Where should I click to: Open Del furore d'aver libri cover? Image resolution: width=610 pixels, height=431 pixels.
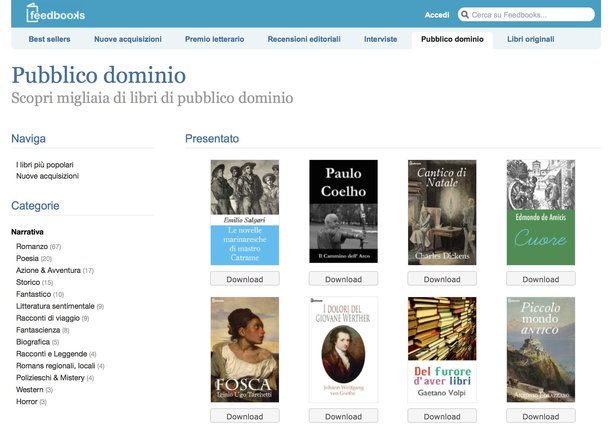[442, 350]
